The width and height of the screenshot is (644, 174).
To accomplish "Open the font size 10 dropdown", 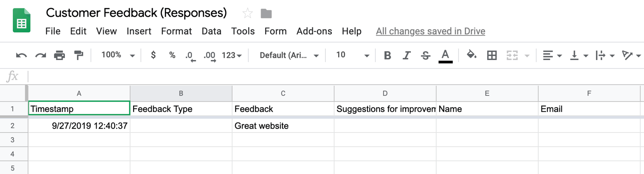I will click(352, 55).
